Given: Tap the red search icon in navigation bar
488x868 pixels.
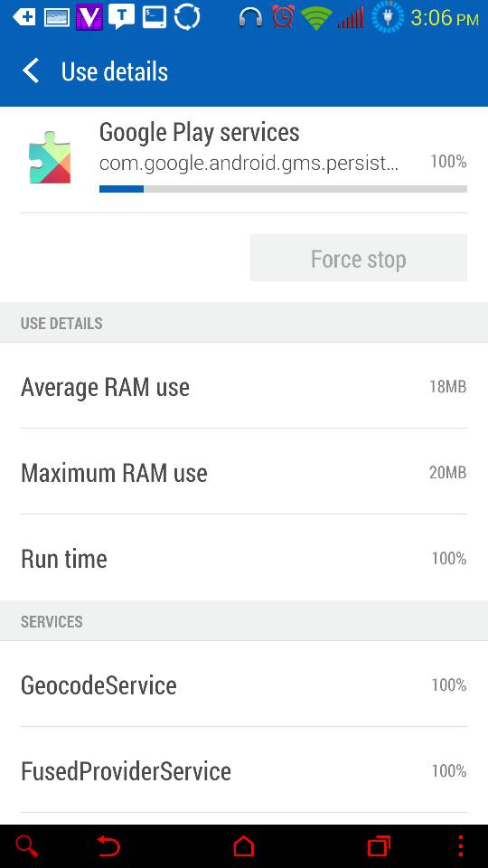Looking at the screenshot, I should pyautogui.click(x=26, y=846).
